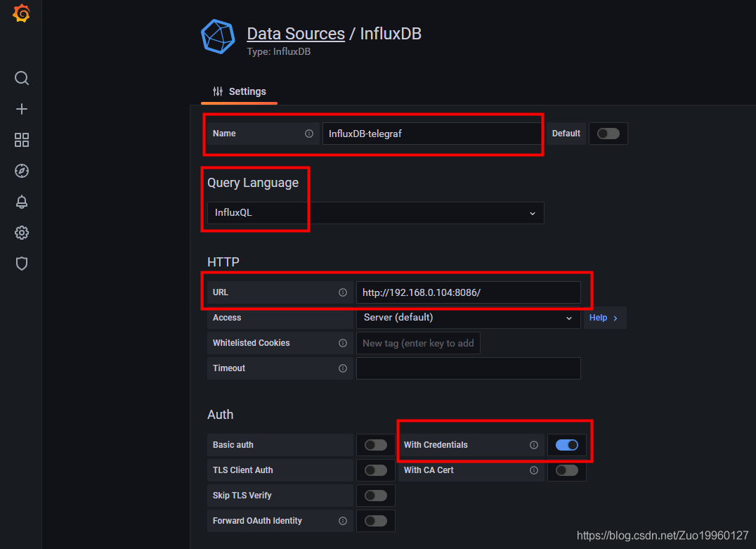This screenshot has height=549, width=756.
Task: Toggle the Default data source switch
Action: click(608, 134)
